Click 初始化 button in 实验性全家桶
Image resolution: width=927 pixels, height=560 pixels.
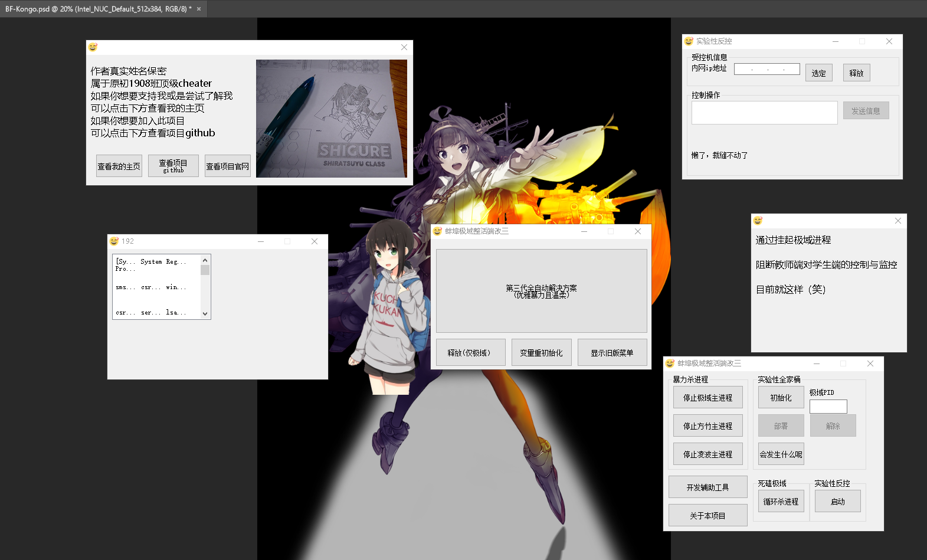pyautogui.click(x=781, y=398)
